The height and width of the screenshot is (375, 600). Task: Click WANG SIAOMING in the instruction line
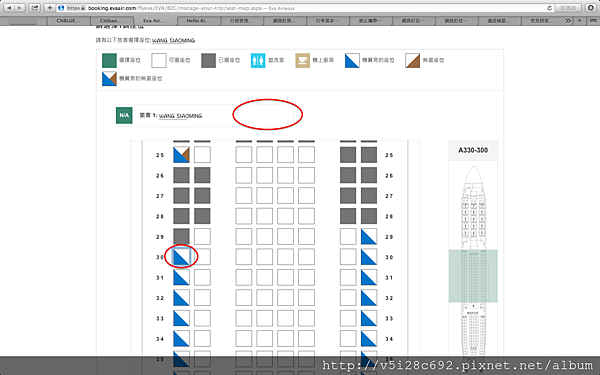173,40
